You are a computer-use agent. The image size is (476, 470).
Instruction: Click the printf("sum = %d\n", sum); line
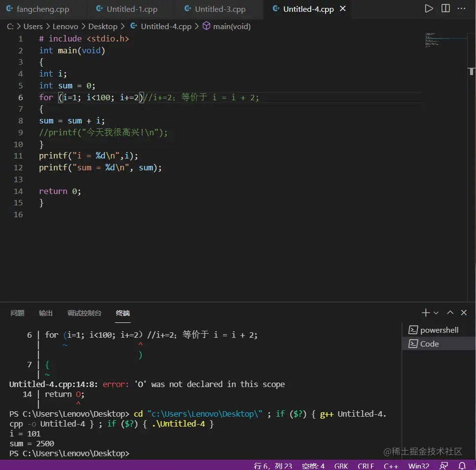click(100, 168)
